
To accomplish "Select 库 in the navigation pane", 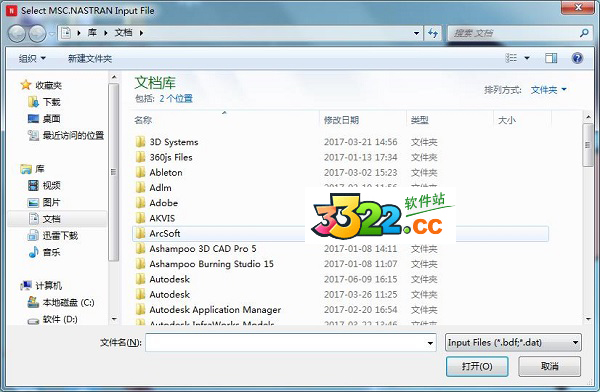I will (33, 169).
